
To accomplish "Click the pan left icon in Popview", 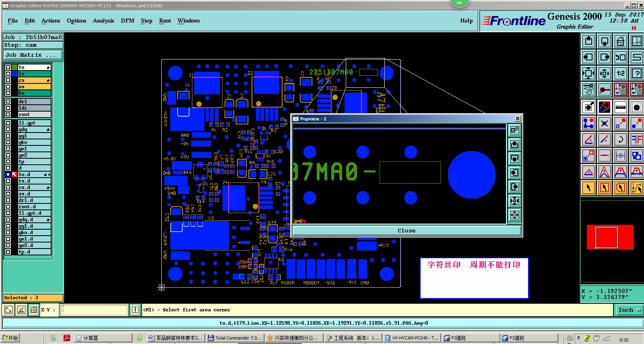I will pos(514,173).
